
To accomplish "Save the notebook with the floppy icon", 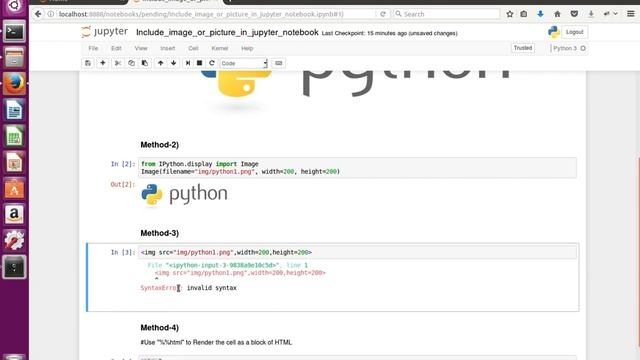I will tap(88, 63).
